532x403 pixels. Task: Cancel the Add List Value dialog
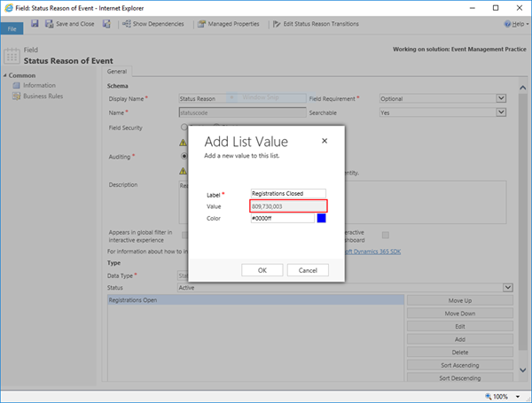[308, 269]
